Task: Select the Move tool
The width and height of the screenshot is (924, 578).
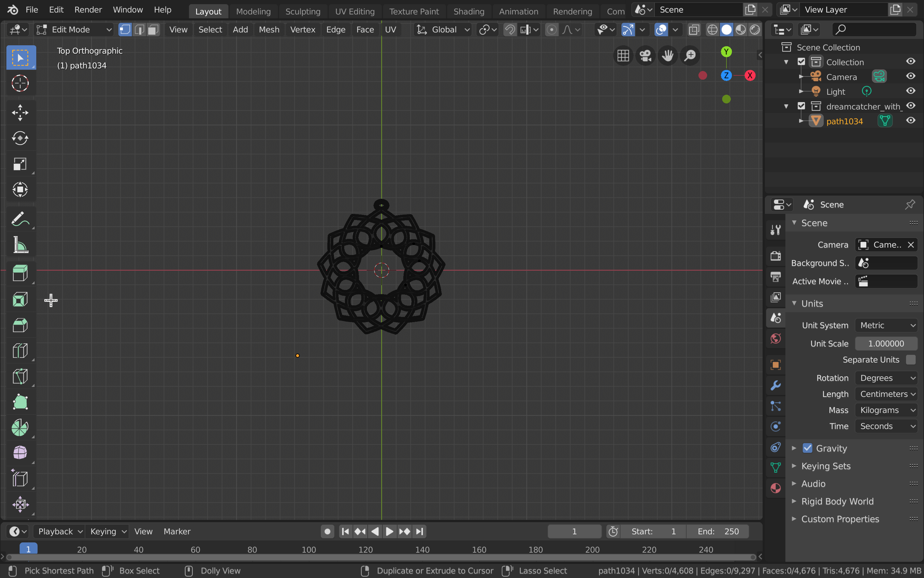Action: click(21, 113)
